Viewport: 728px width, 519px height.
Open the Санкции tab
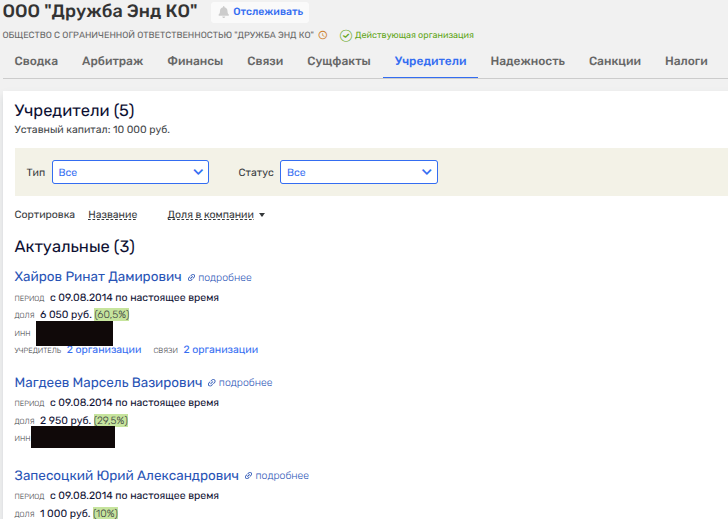(x=615, y=61)
